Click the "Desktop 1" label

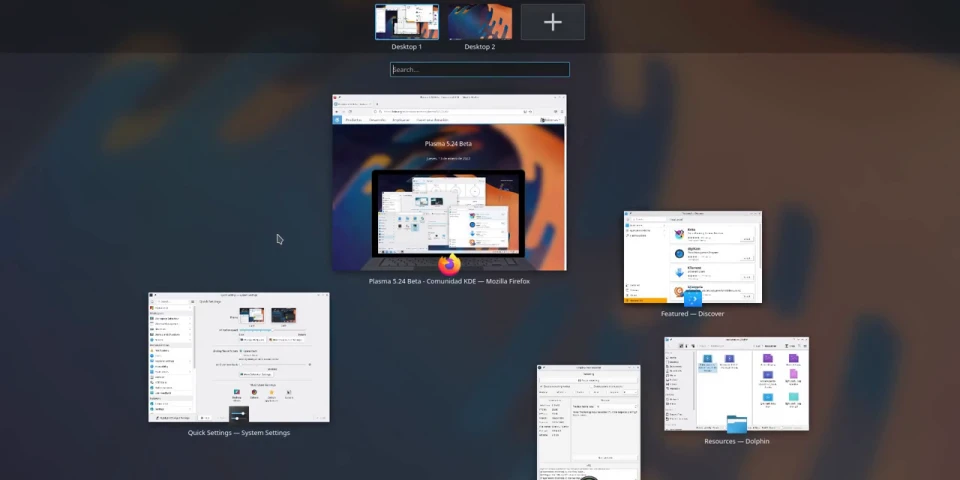coord(406,47)
